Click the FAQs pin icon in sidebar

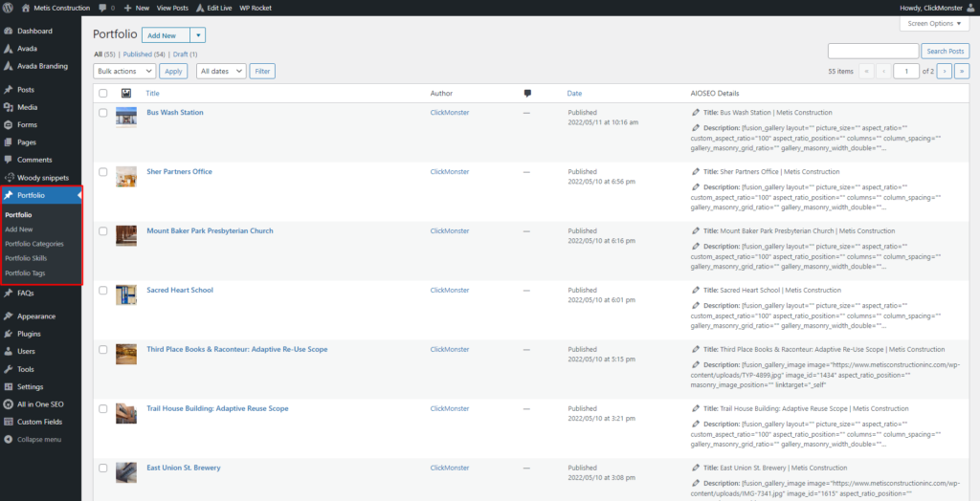(x=8, y=293)
